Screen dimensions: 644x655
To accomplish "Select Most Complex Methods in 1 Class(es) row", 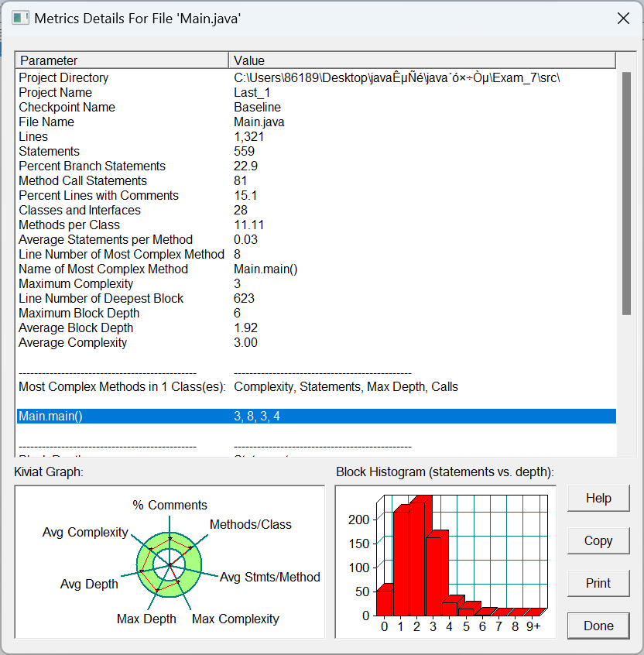I will pyautogui.click(x=316, y=387).
